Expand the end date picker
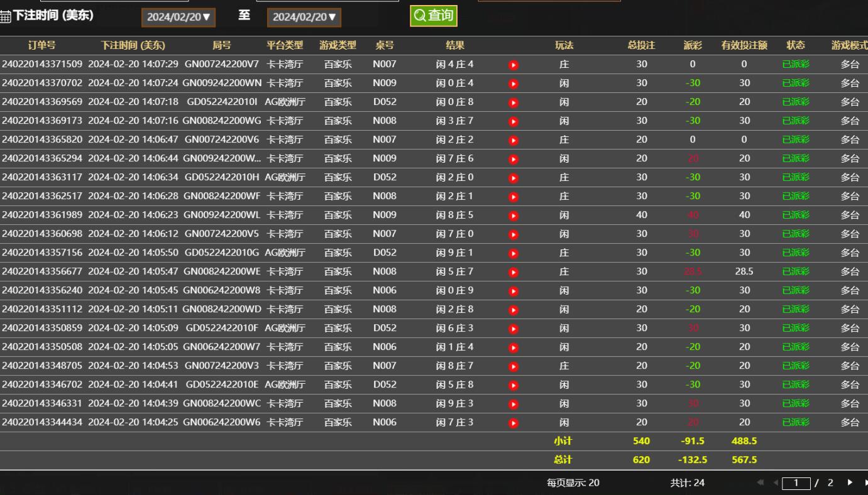Viewport: 868px width, 495px height. coord(304,17)
